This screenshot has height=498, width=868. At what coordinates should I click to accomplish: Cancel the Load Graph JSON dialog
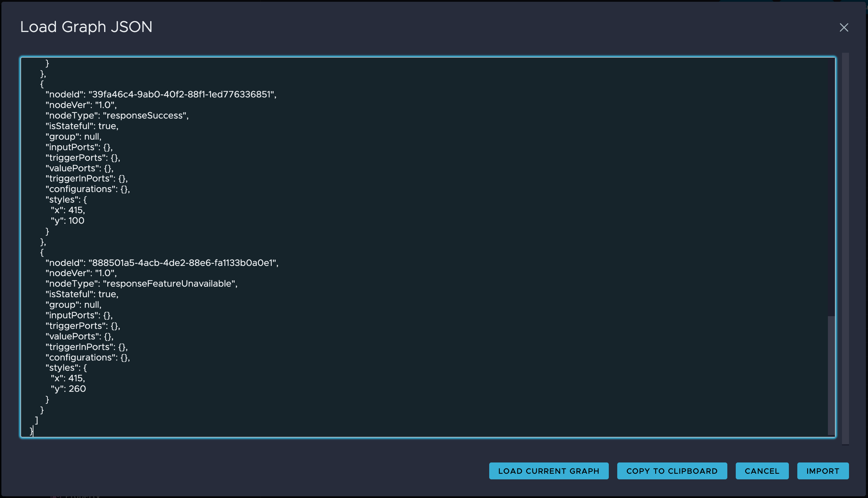[762, 471]
